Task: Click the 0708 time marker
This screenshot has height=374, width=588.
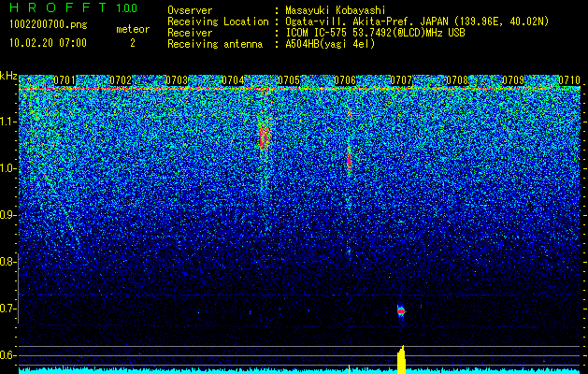Action: coord(457,80)
